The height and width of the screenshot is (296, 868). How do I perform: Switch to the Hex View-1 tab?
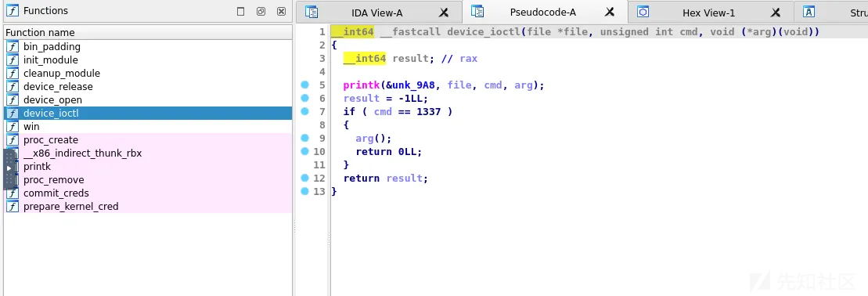point(708,13)
